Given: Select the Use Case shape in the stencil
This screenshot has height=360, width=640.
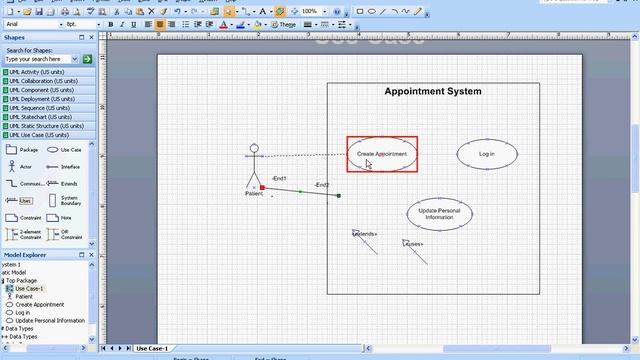Looking at the screenshot, I should click(64, 150).
